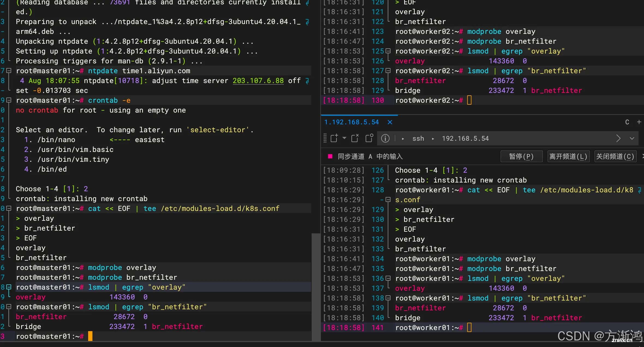The width and height of the screenshot is (644, 347).
Task: Click "crontab: installing new crontab" on line 127
Action: [461, 180]
